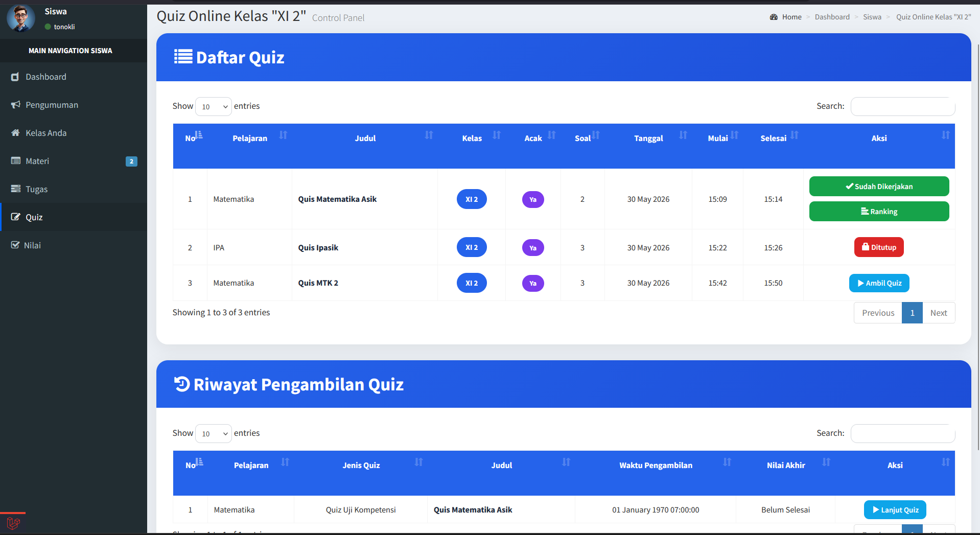Image resolution: width=980 pixels, height=535 pixels.
Task: Focus the Riwayat Pengambilan Quiz search field
Action: click(903, 433)
